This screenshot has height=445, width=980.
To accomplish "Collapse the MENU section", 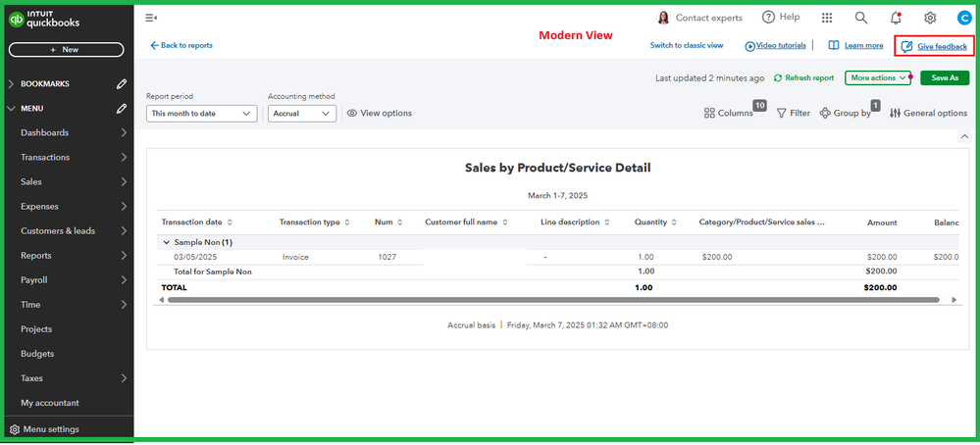I will click(12, 109).
